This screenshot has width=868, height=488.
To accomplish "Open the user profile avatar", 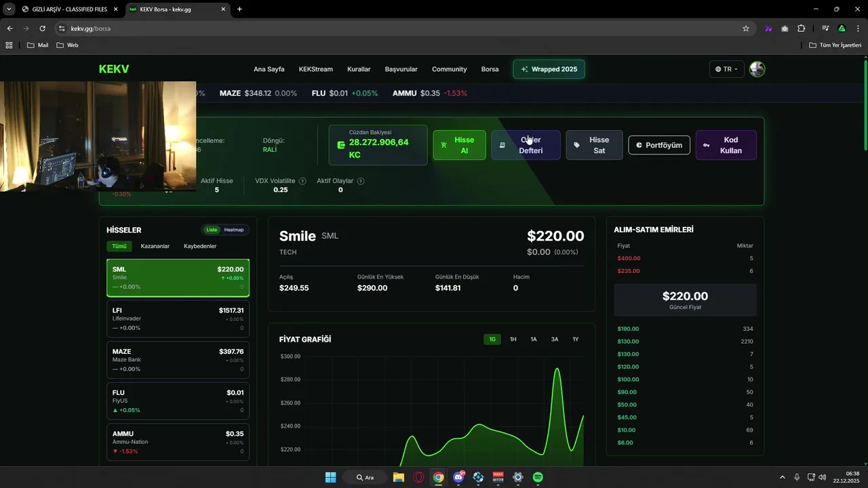I will point(757,69).
